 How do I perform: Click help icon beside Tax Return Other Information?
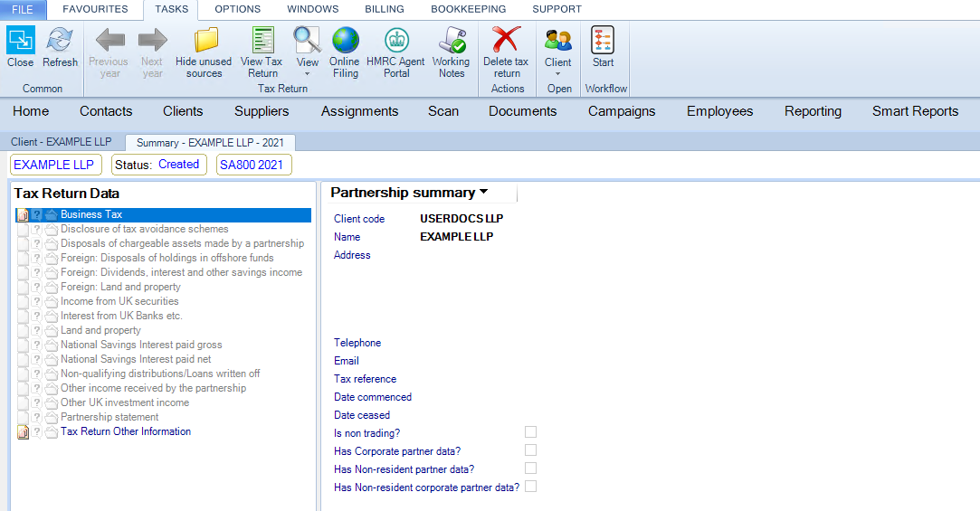[37, 431]
